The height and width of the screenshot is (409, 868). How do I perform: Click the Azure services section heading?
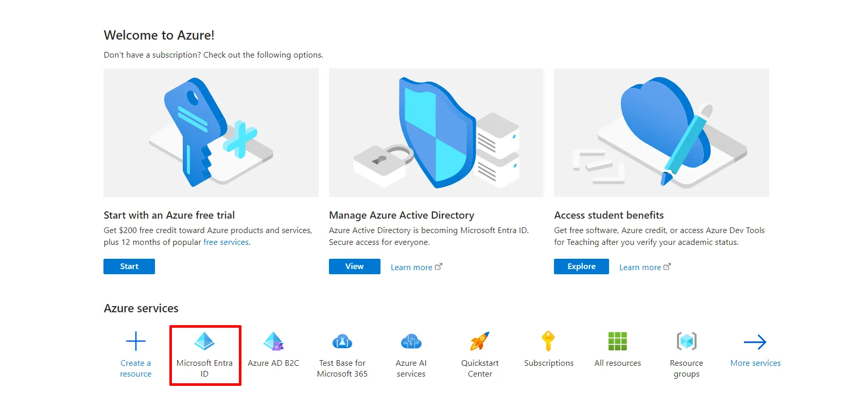tap(141, 308)
